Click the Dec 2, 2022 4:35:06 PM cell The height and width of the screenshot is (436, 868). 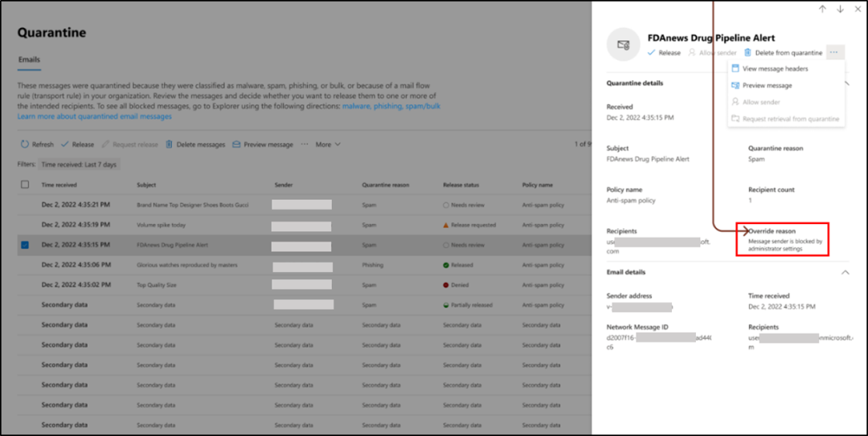pos(76,264)
